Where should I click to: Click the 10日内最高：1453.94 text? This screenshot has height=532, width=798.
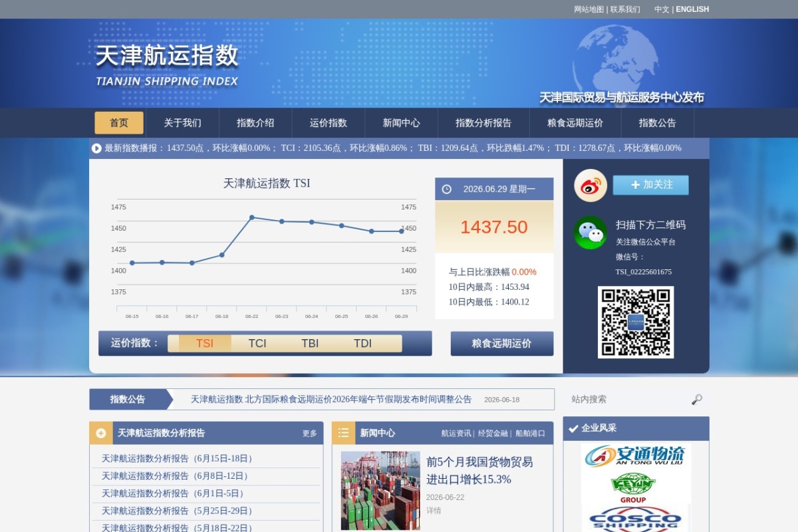489,287
